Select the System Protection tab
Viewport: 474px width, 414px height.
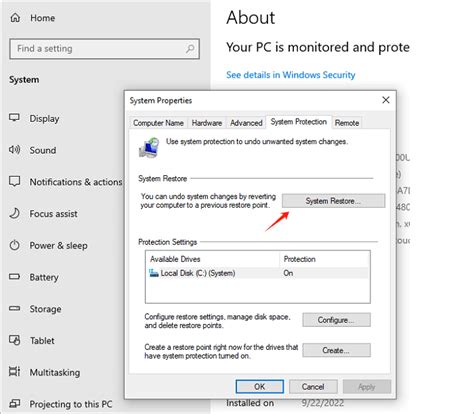tap(299, 122)
